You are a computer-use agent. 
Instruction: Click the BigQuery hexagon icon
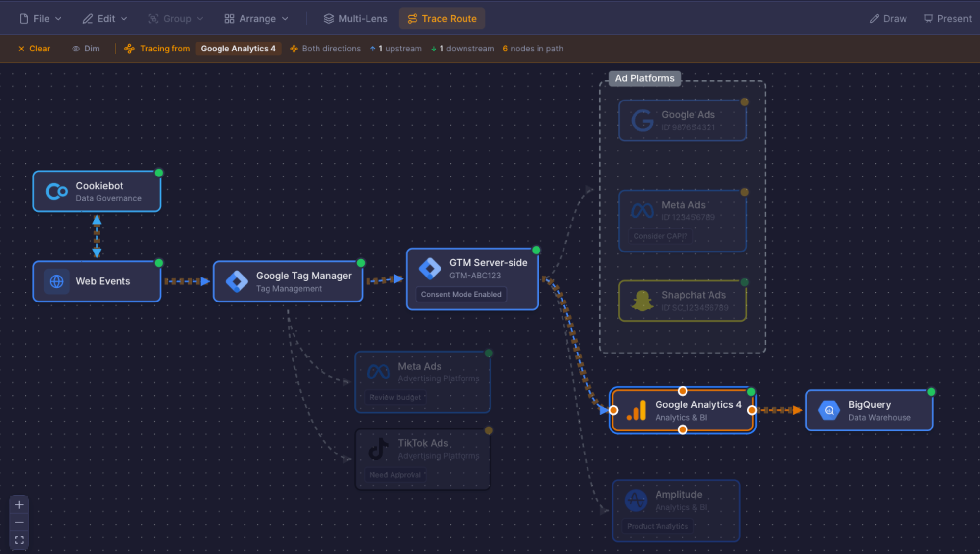(x=829, y=410)
